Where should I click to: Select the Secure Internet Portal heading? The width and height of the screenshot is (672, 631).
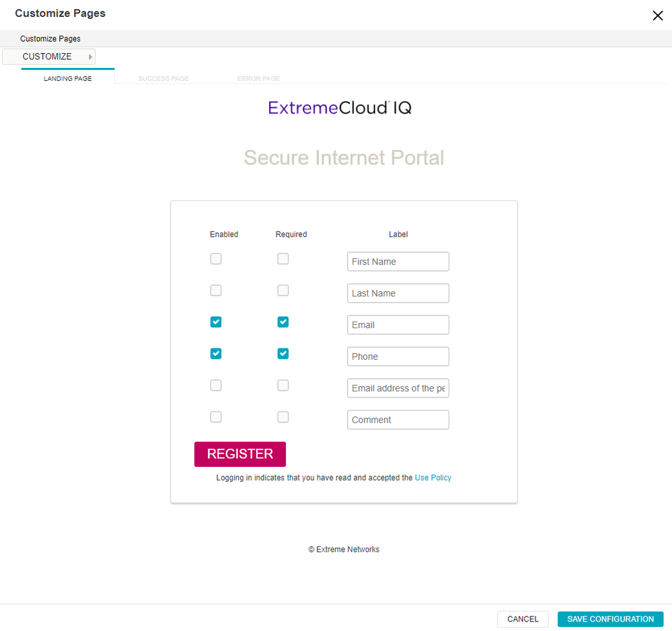[344, 157]
